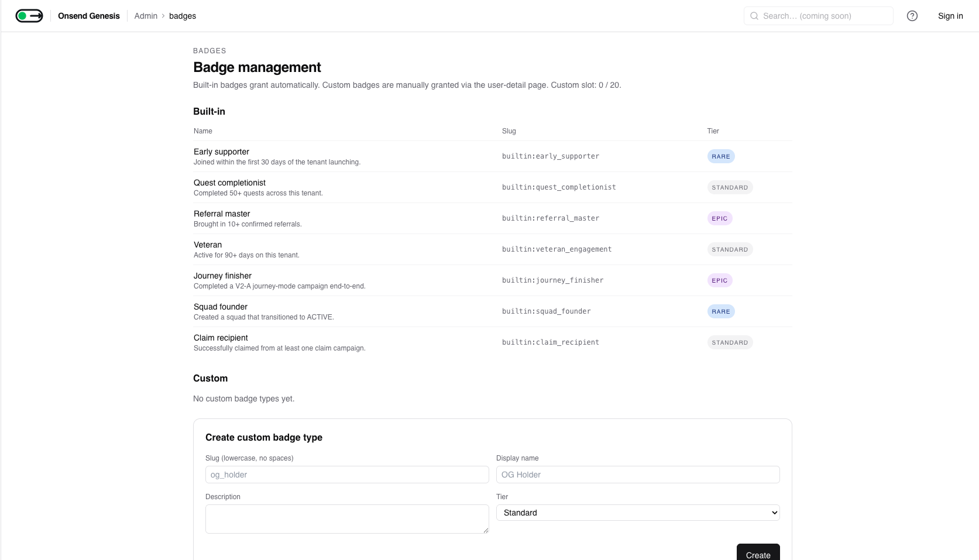This screenshot has width=979, height=560.
Task: Select the Quest completionist badge name
Action: (229, 183)
